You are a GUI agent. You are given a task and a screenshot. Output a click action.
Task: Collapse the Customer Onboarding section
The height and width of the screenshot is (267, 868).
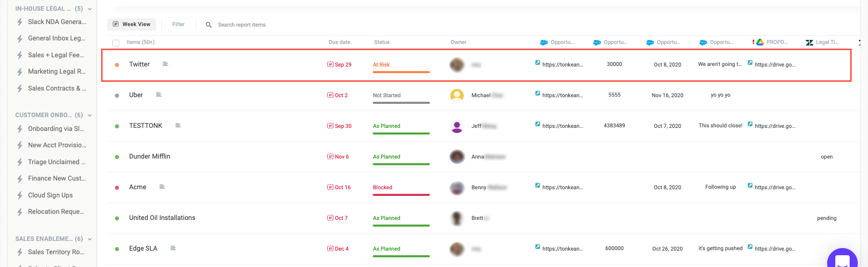point(90,116)
